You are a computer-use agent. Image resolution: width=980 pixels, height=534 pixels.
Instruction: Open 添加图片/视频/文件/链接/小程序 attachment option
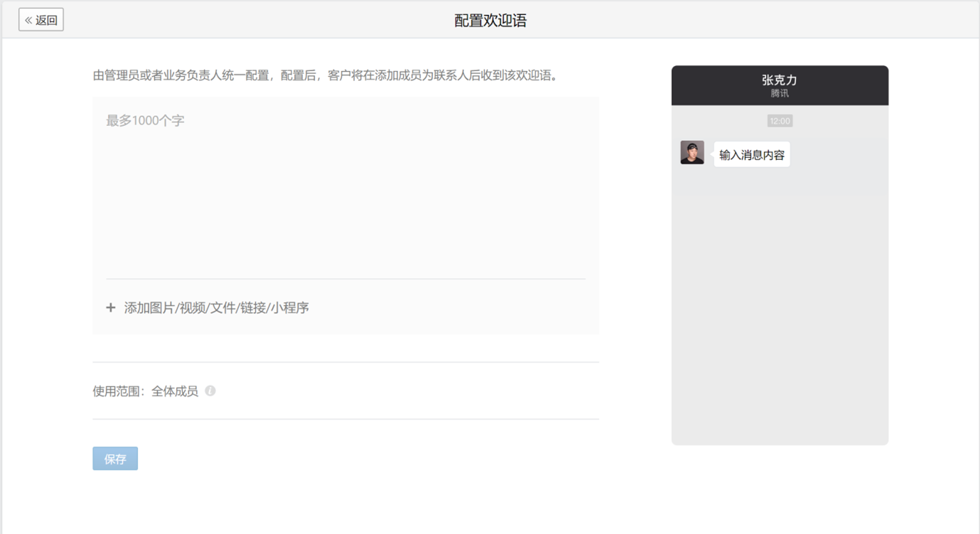pyautogui.click(x=216, y=308)
